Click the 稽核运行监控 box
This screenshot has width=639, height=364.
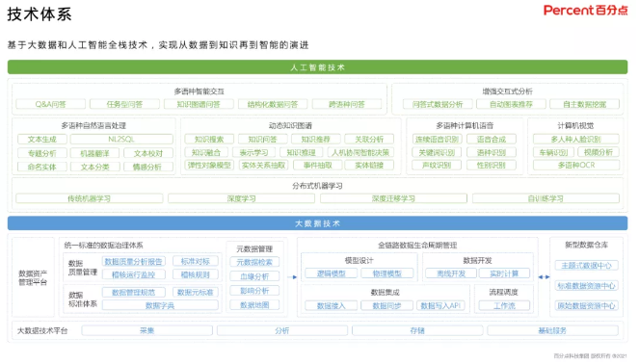click(x=134, y=274)
